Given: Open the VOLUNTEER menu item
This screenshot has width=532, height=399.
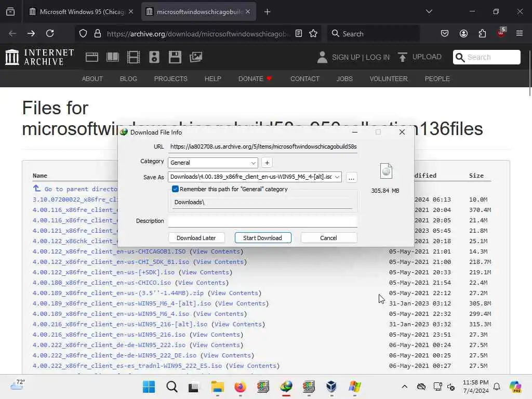Looking at the screenshot, I should 389,79.
